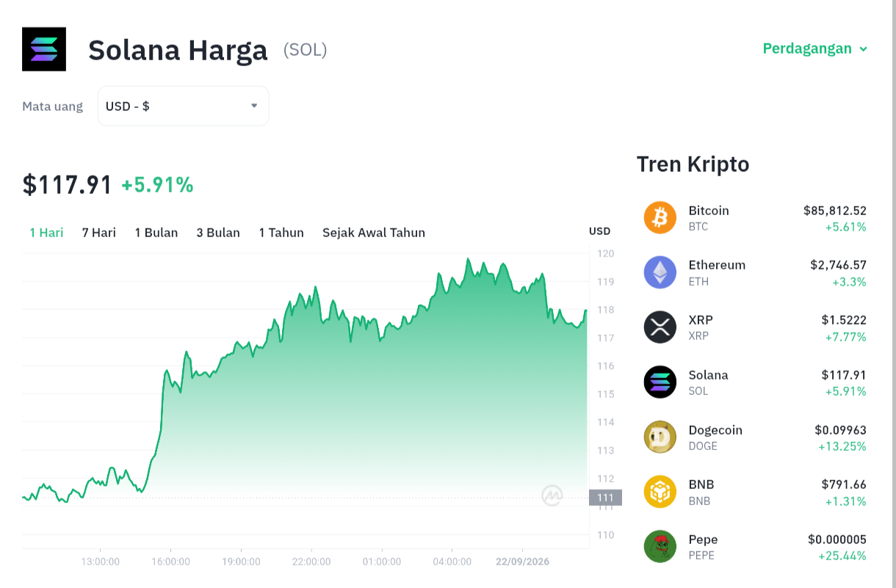896x588 pixels.
Task: Click the Solana logo beside the page title
Action: tap(44, 49)
